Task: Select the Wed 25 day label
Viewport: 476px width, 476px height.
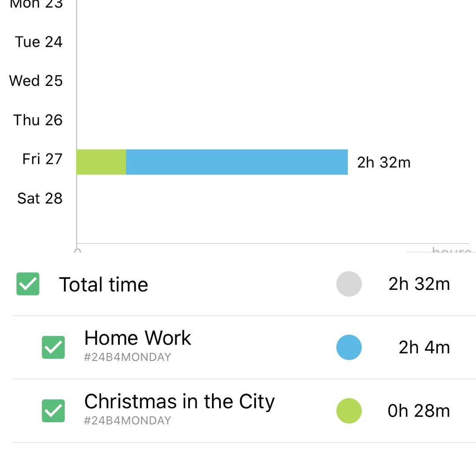Action: (x=36, y=81)
